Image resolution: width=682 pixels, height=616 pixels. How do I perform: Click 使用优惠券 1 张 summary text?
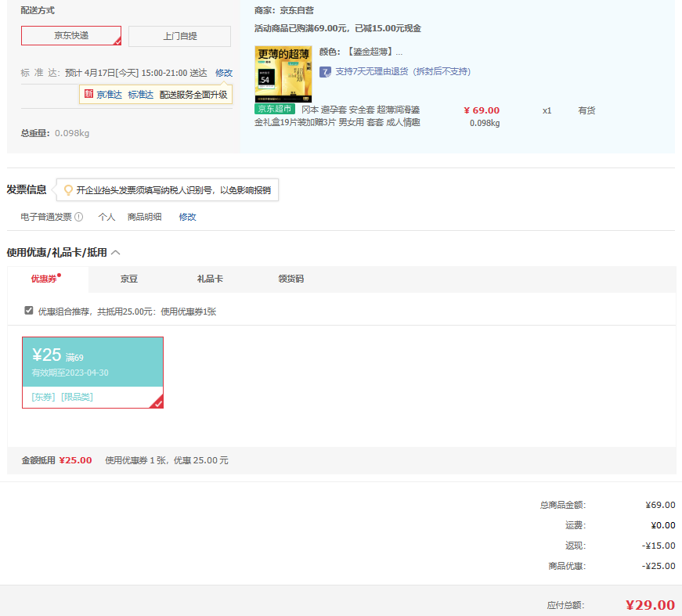[x=167, y=460]
